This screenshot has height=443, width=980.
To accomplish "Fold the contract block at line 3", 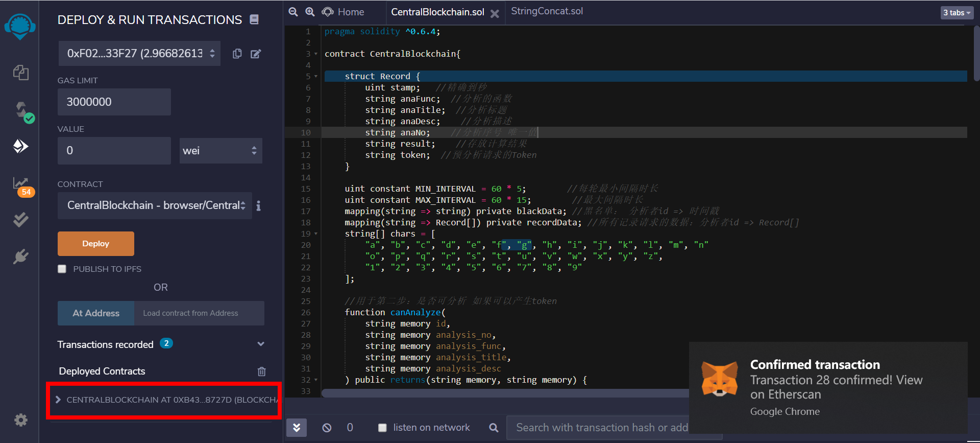I will point(316,54).
